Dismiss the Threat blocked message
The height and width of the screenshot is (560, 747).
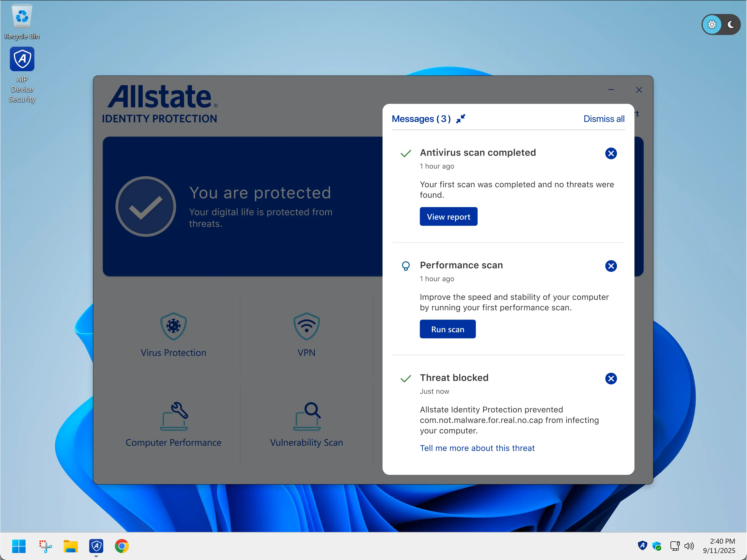(x=611, y=378)
